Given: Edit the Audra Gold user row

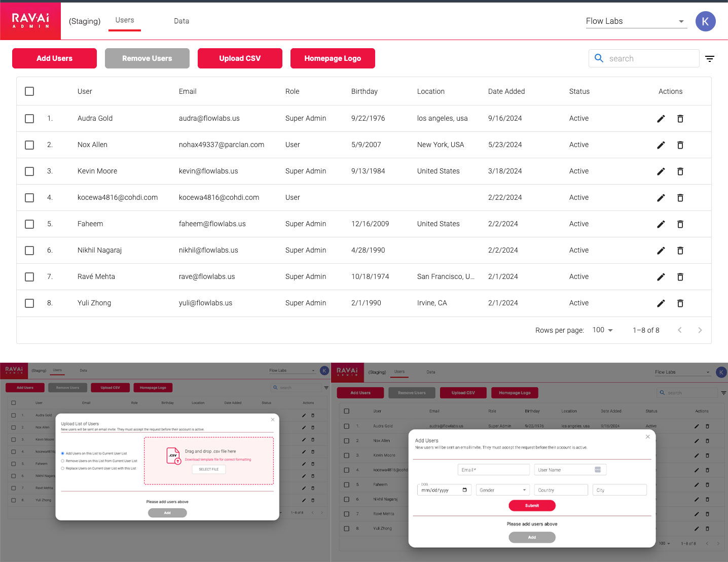Looking at the screenshot, I should (661, 119).
